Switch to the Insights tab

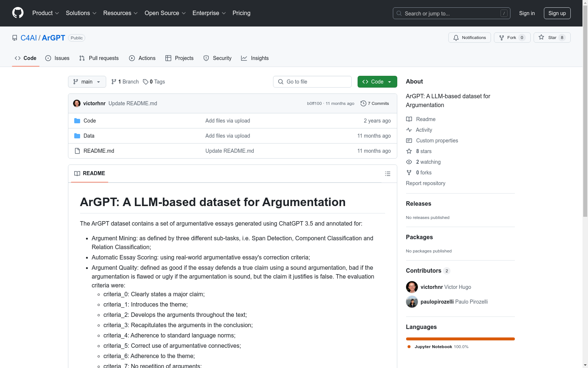point(255,58)
